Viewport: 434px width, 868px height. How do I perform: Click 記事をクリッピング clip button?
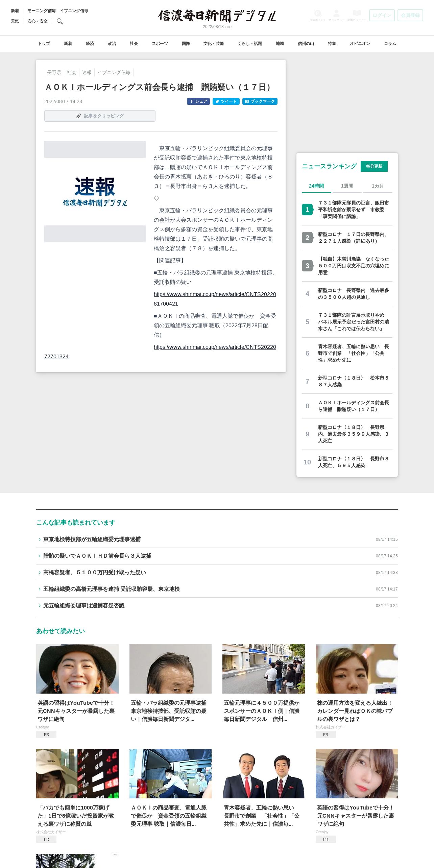pyautogui.click(x=100, y=116)
